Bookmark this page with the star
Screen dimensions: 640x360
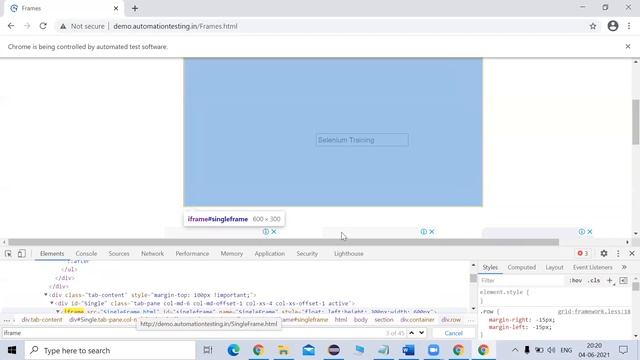593,26
